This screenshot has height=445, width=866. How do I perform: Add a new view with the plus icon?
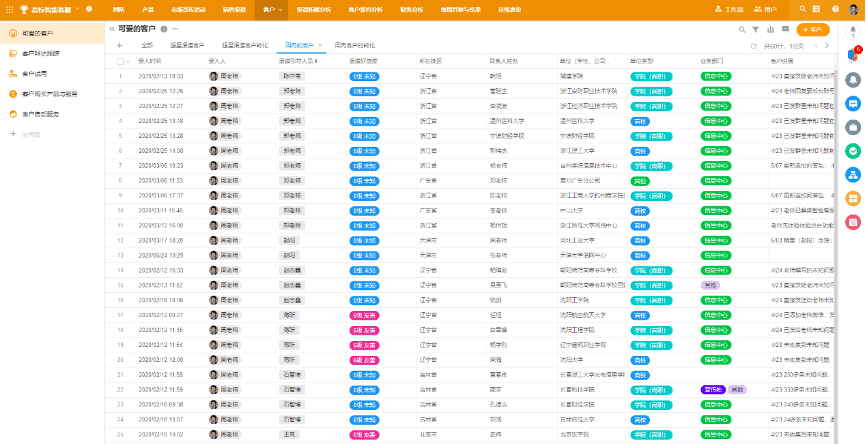coord(119,45)
